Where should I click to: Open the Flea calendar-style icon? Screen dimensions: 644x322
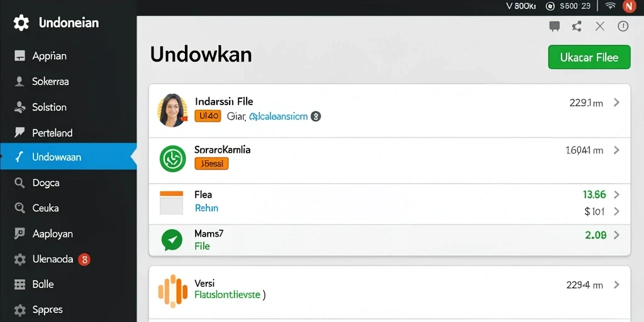(x=171, y=203)
